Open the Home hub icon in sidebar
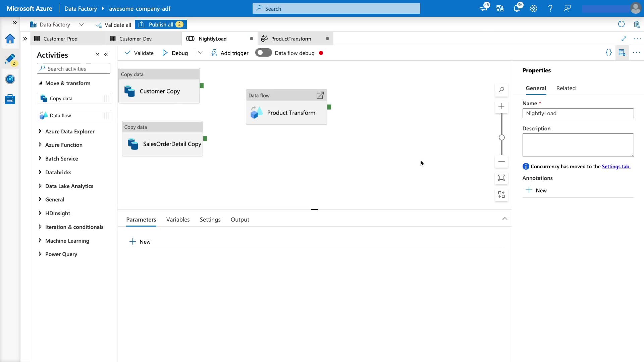This screenshot has width=644, height=362. tap(10, 39)
